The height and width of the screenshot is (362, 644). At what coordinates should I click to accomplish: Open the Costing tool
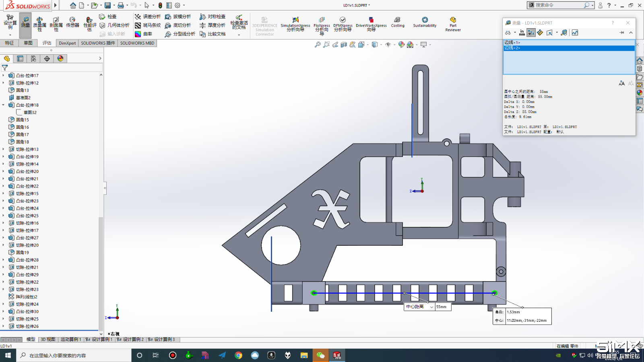point(398,23)
